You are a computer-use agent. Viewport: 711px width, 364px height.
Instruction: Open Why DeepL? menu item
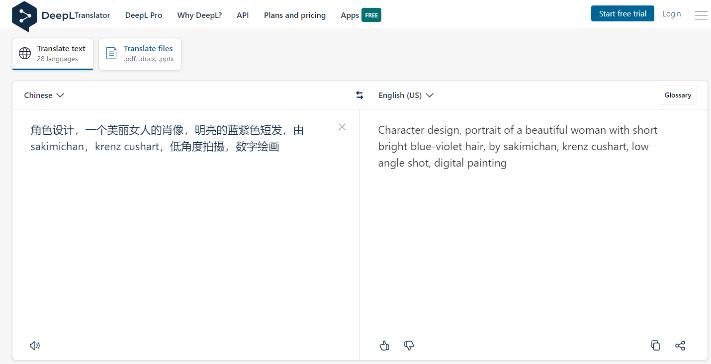coord(200,15)
